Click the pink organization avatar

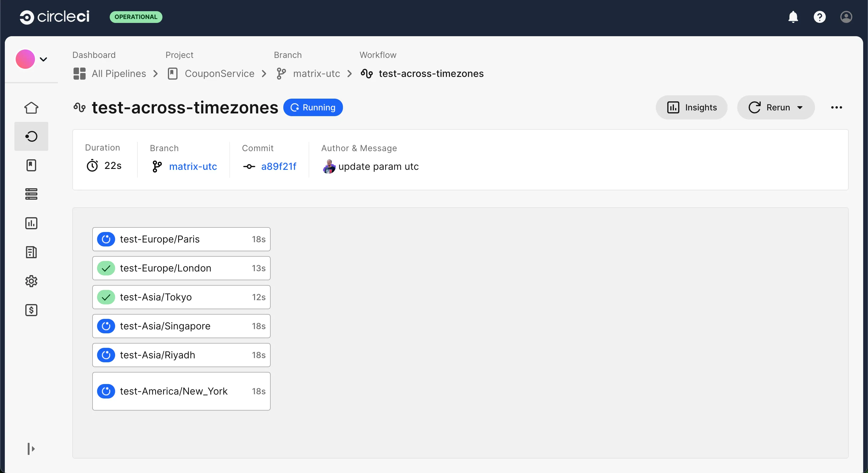pyautogui.click(x=25, y=59)
